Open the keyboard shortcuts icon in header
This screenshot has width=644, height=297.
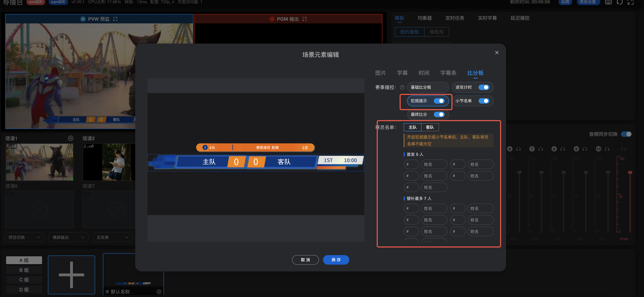click(x=608, y=2)
